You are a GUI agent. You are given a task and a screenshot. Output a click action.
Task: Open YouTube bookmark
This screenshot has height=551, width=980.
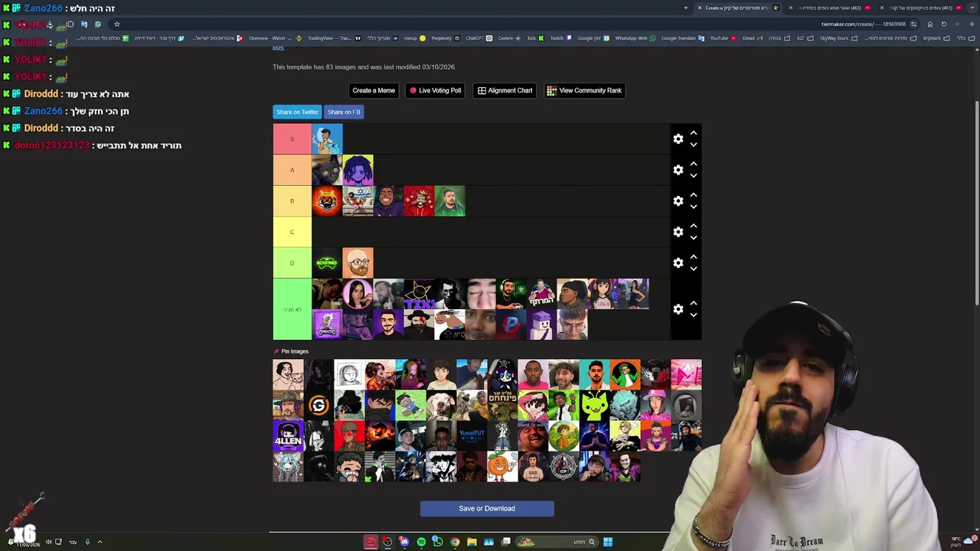coord(723,37)
